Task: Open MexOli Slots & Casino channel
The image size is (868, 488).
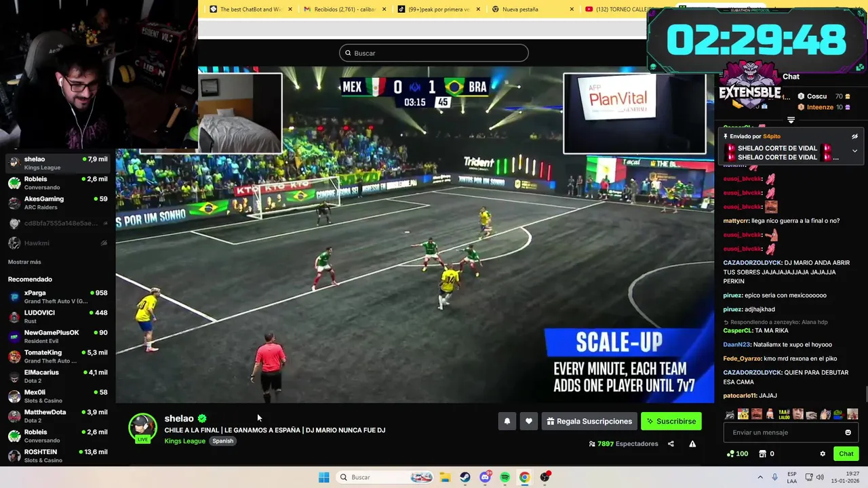Action: point(58,396)
